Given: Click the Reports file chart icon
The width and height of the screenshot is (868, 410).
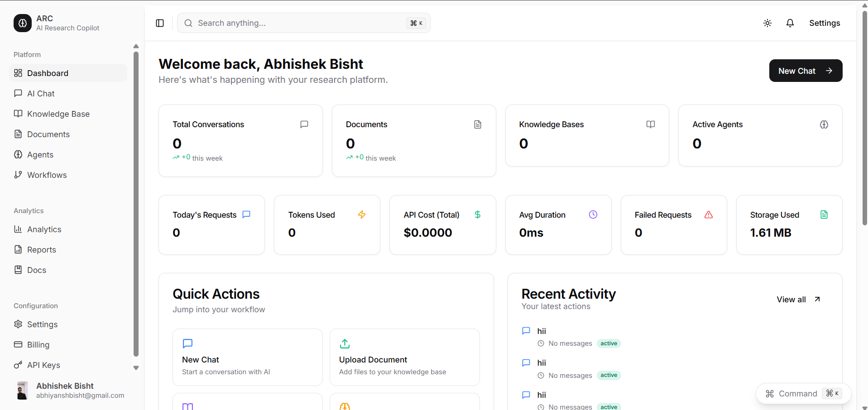Looking at the screenshot, I should coord(18,249).
